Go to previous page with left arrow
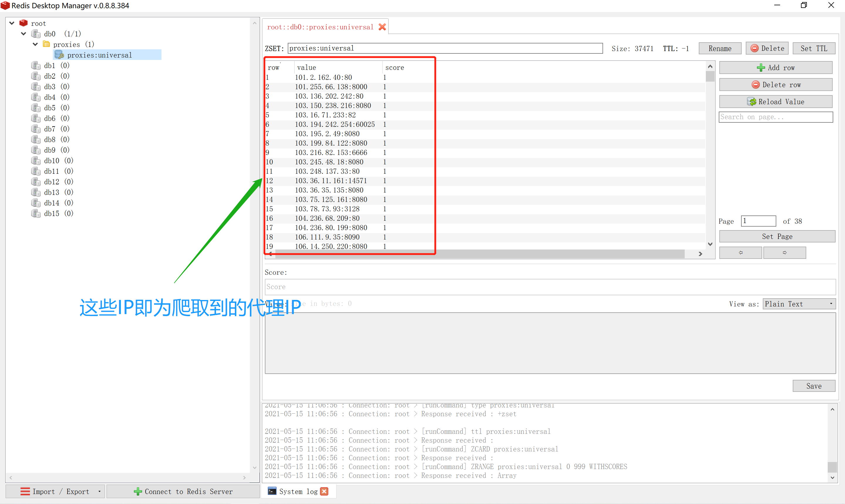The height and width of the screenshot is (504, 845). pos(740,253)
